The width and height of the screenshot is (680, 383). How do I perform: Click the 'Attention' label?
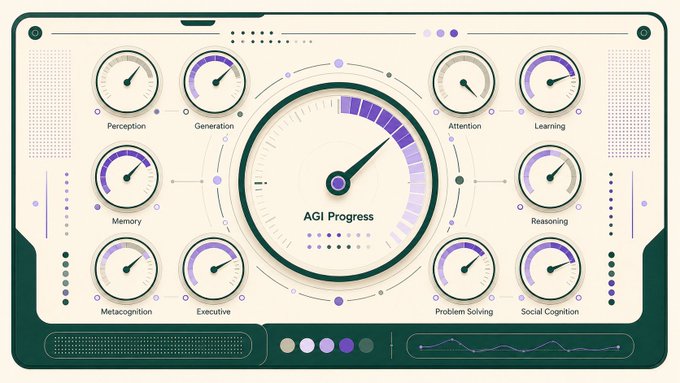pos(464,126)
